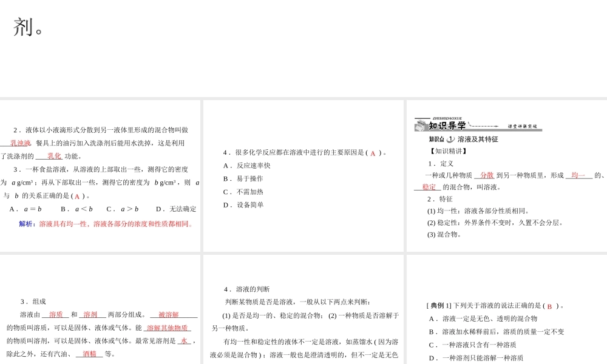Select the red fill-in 酒精
The height and width of the screenshot is (364, 607).
coord(89,354)
